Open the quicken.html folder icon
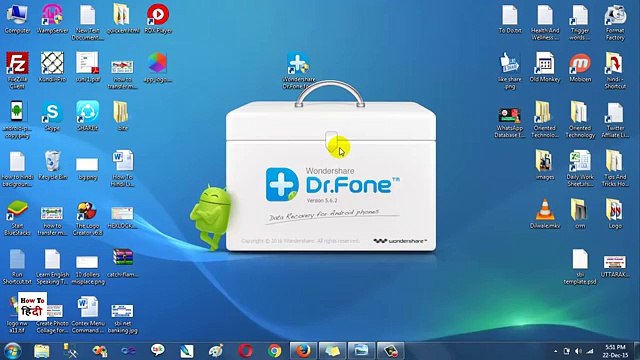Viewport: 640px width, 360px height. click(x=122, y=19)
